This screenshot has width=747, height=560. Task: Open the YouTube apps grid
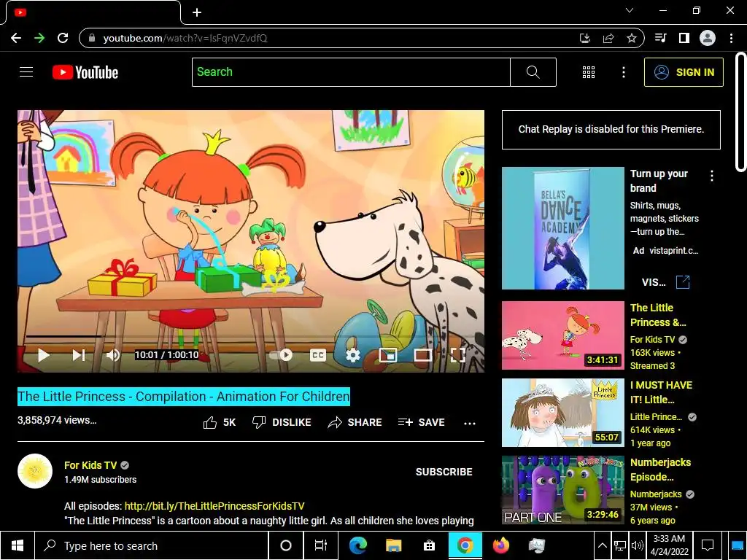pyautogui.click(x=589, y=72)
